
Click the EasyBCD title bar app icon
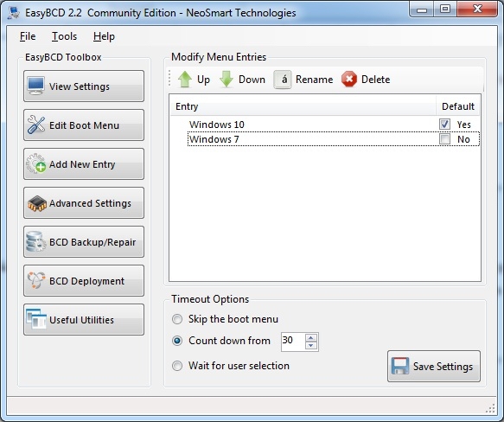(x=14, y=13)
